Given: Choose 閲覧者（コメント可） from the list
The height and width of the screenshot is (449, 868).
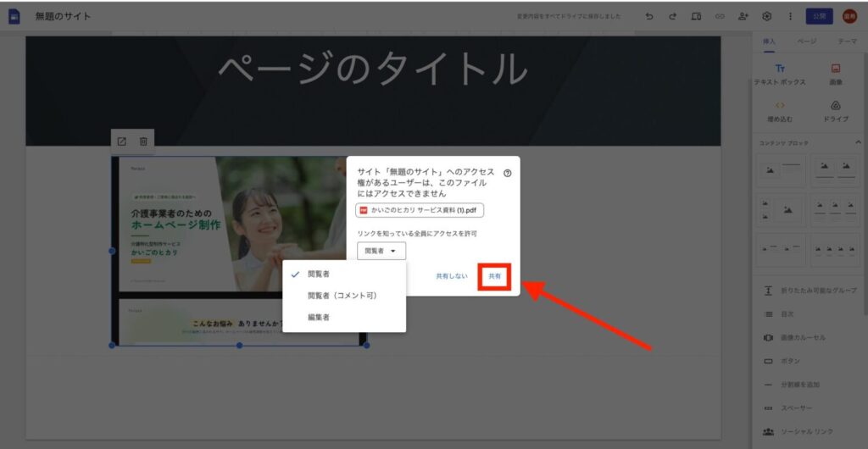Looking at the screenshot, I should pyautogui.click(x=342, y=296).
